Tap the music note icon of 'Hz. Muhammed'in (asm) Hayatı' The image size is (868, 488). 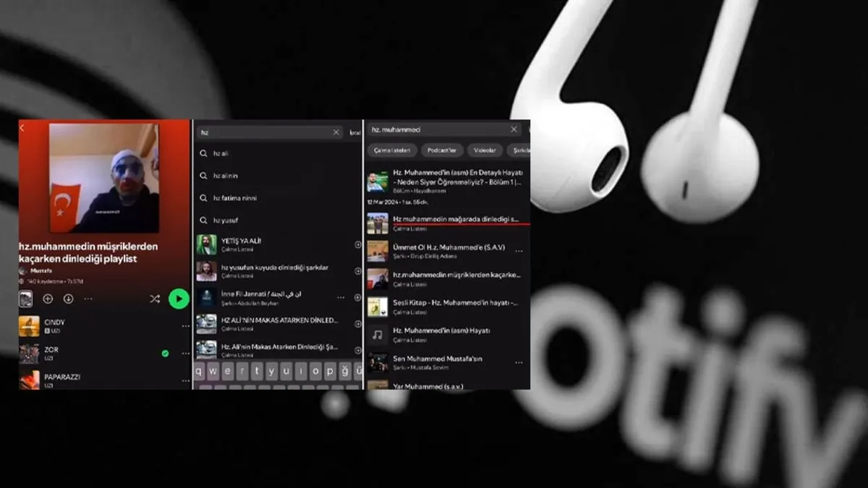point(378,335)
